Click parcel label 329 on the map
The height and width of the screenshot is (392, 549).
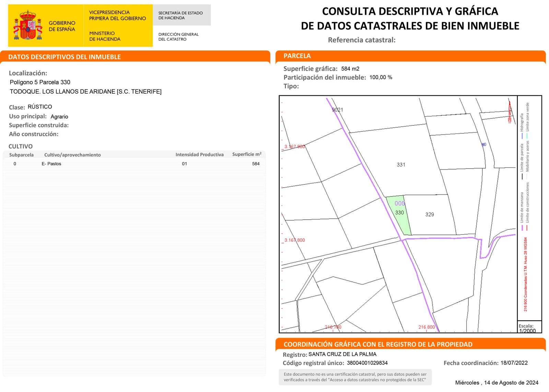(x=430, y=215)
